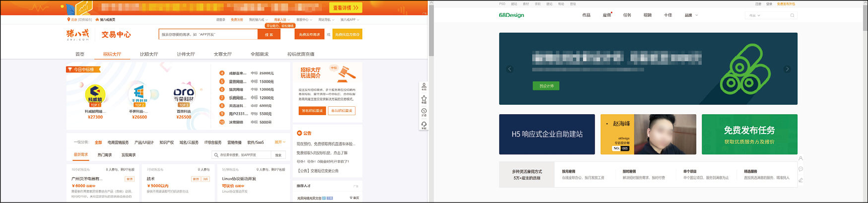Screen dimensions: 868x203
Task: Click the search magnifier icon on 68Design
Action: click(792, 15)
